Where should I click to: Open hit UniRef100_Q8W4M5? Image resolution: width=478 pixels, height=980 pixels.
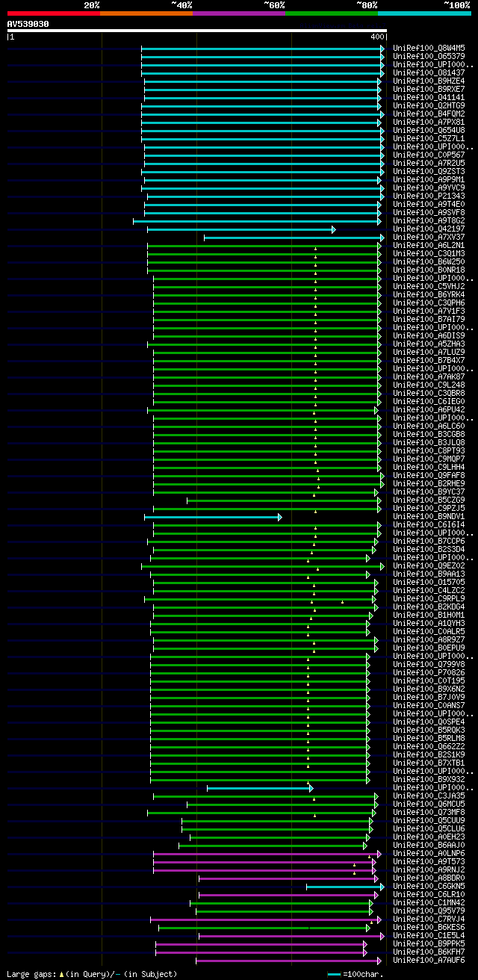coord(429,49)
